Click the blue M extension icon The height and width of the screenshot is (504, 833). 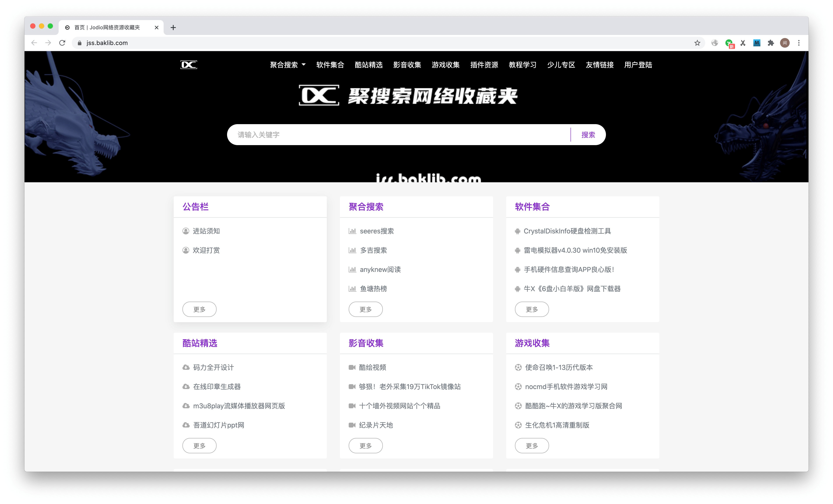pos(757,43)
